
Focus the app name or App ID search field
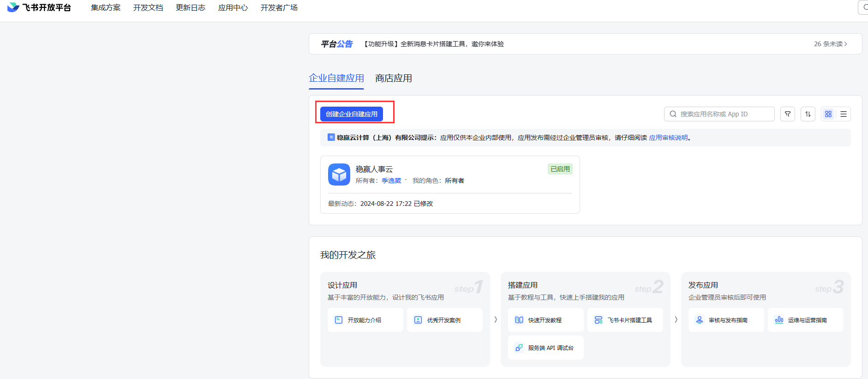pyautogui.click(x=719, y=114)
